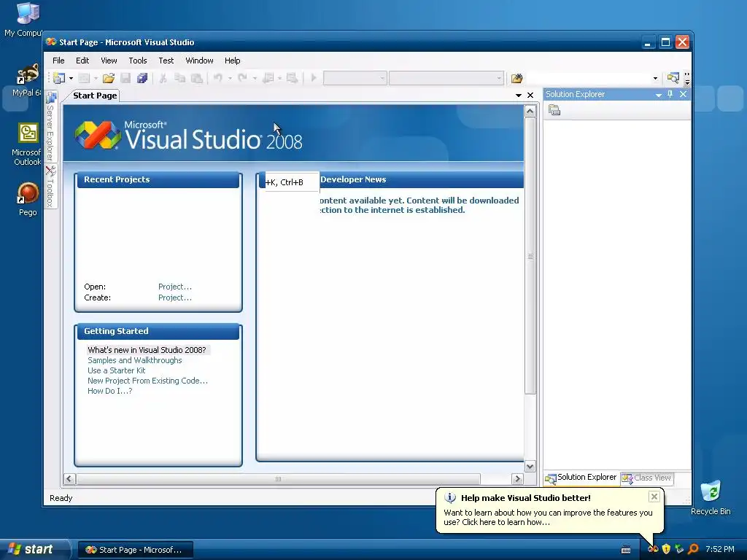Click Use a Starter Kit link

116,370
